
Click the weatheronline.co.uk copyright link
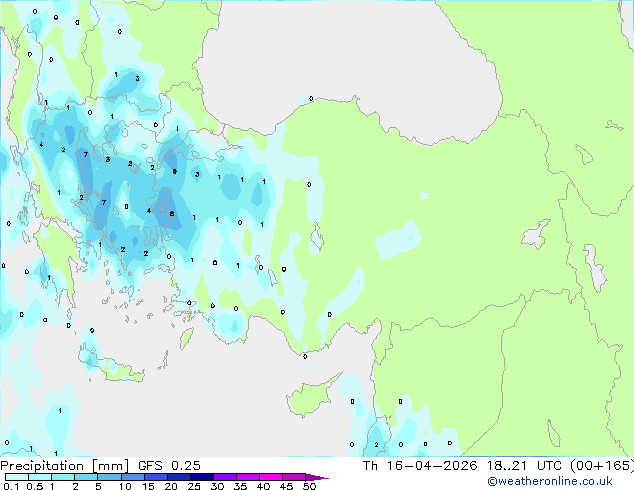(550, 481)
